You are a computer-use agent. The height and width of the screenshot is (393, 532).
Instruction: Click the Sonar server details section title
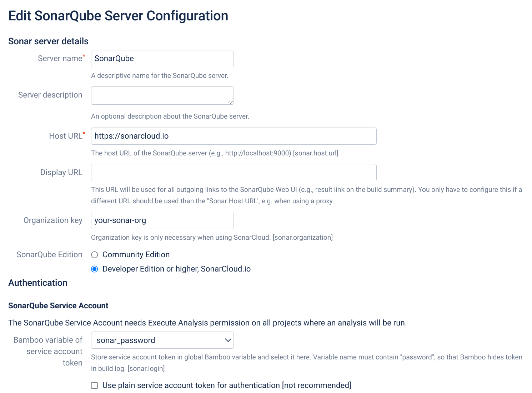(48, 41)
